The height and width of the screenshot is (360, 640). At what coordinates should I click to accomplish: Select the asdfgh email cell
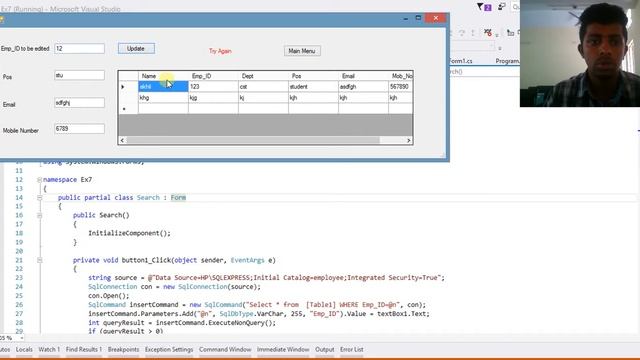[x=363, y=87]
